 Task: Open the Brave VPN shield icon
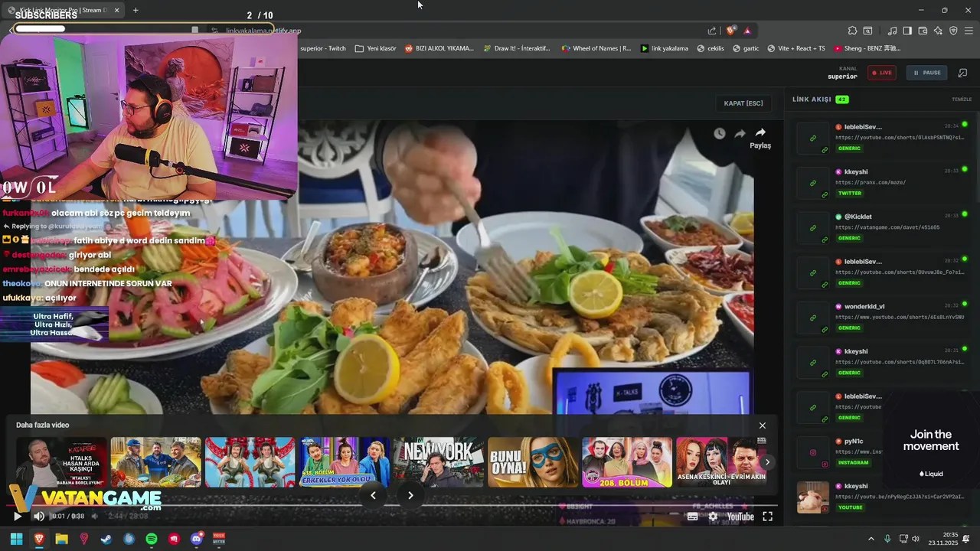click(953, 31)
